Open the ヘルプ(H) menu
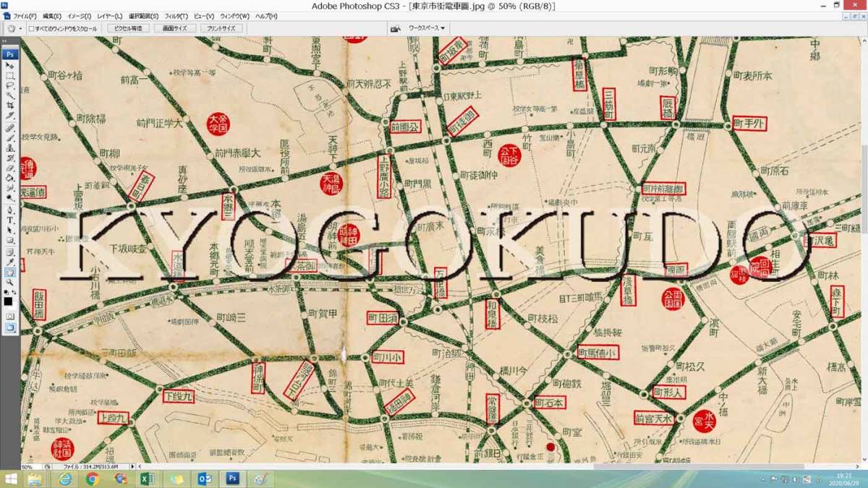Screen dimensions: 868x488 (266, 16)
